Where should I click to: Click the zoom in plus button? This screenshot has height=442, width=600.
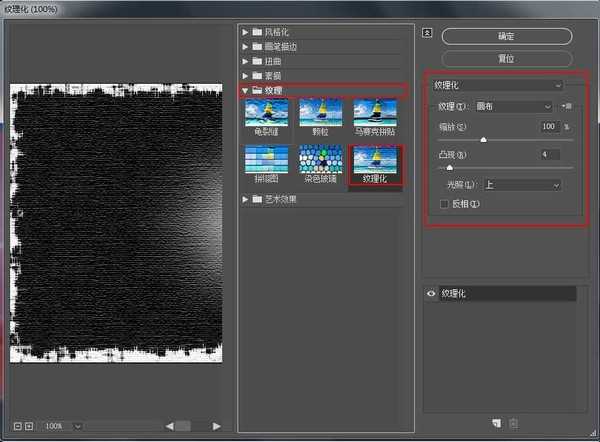click(x=29, y=426)
